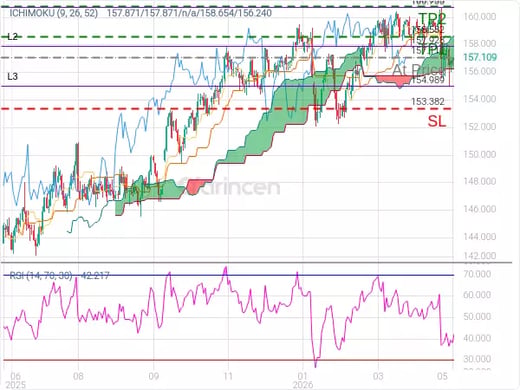Select the green TP2 target label
This screenshot has width=520, height=390.
[432, 18]
